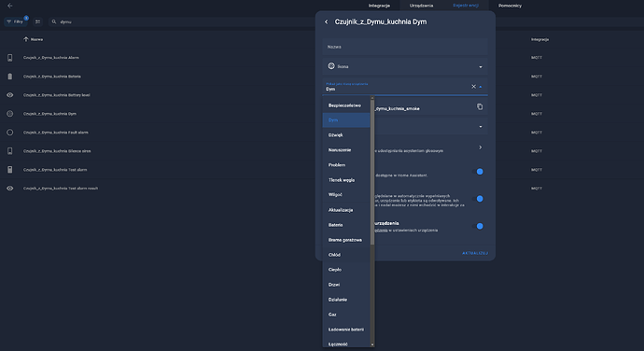Click the dialog's back arrow next to the title

[327, 21]
